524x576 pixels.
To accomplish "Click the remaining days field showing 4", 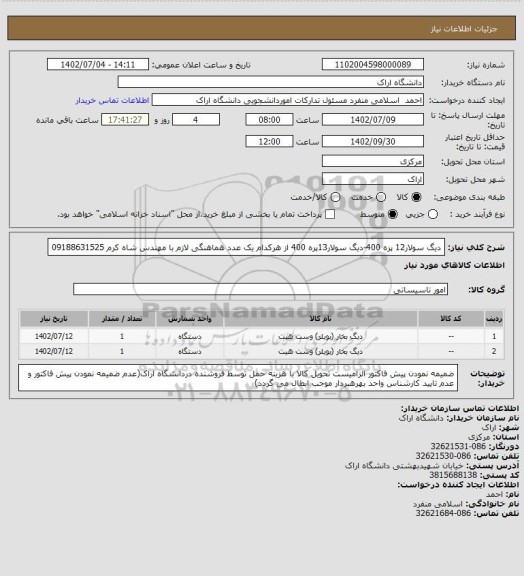I will (196, 120).
